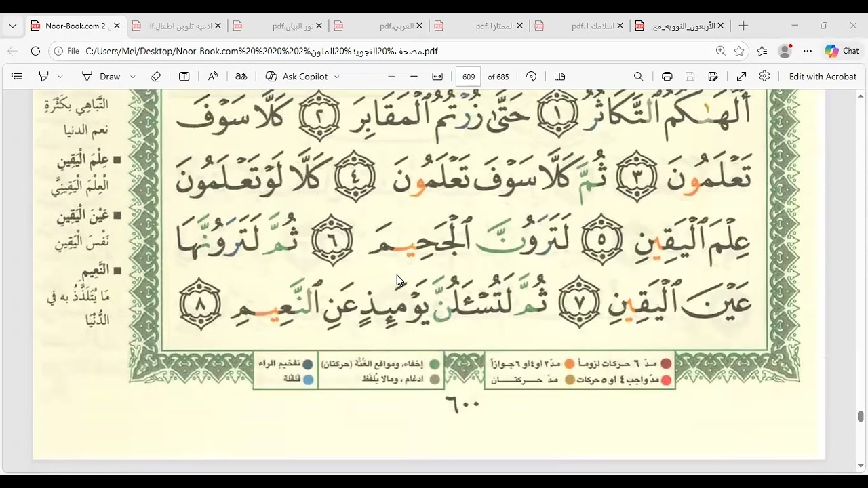Select the Draw tool

pos(101,77)
